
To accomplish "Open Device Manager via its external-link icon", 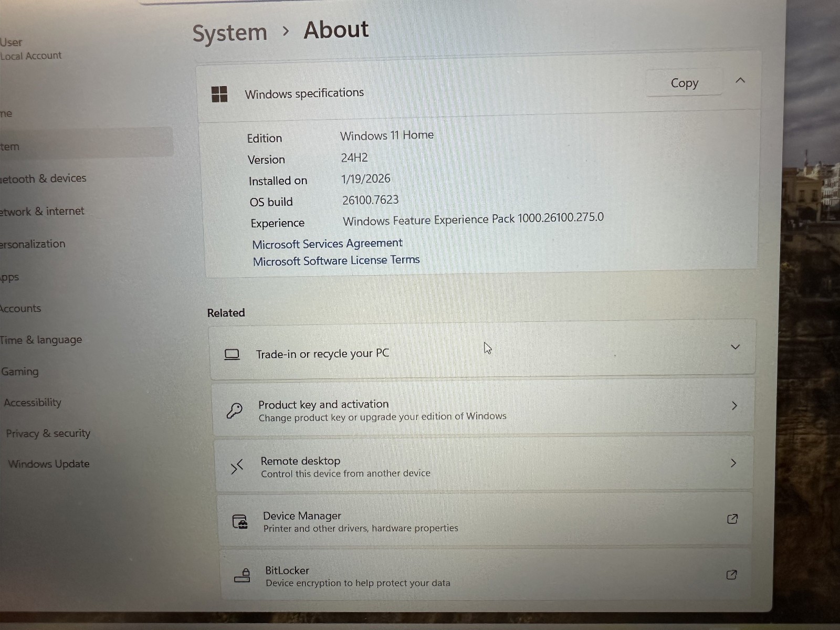I will click(732, 519).
